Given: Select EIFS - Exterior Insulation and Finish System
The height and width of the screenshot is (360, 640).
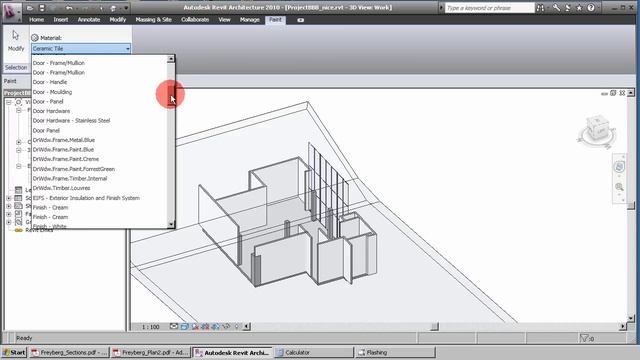Looking at the screenshot, I should point(86,198).
